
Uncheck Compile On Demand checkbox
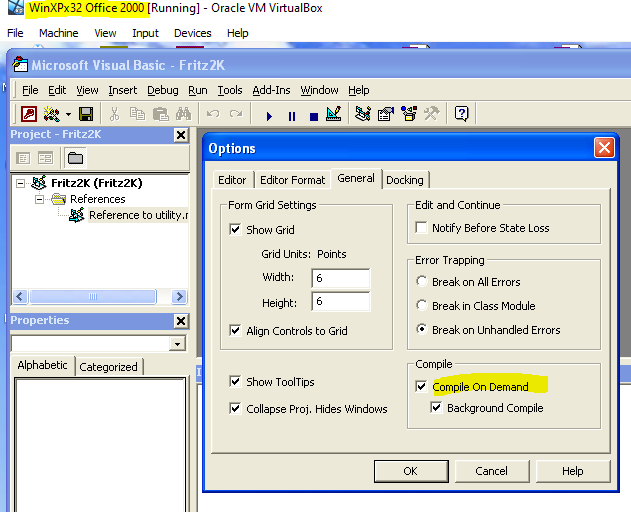[421, 386]
